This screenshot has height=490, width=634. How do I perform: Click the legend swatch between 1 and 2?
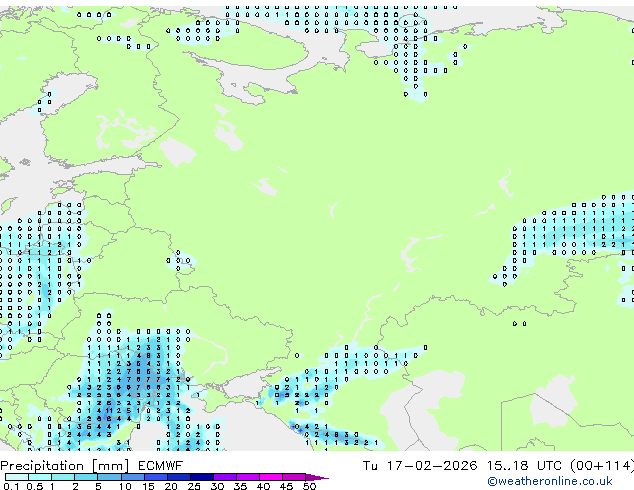click(63, 477)
